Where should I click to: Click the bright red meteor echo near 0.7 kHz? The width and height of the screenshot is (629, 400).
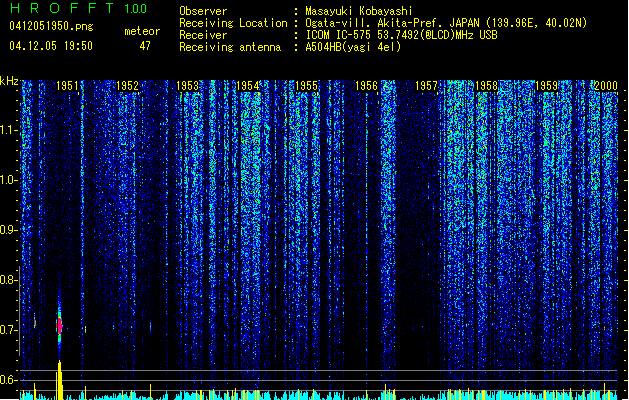59,325
